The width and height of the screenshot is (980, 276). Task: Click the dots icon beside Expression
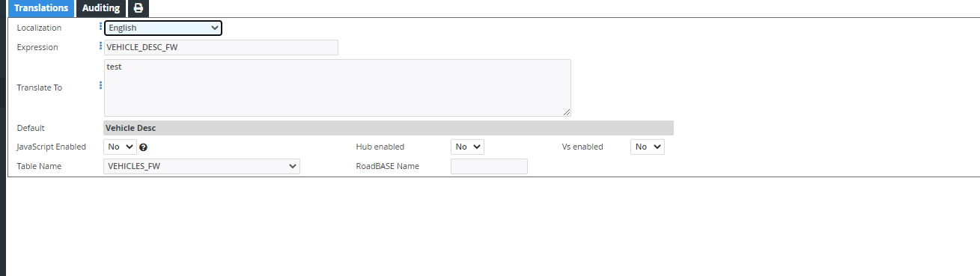click(101, 46)
